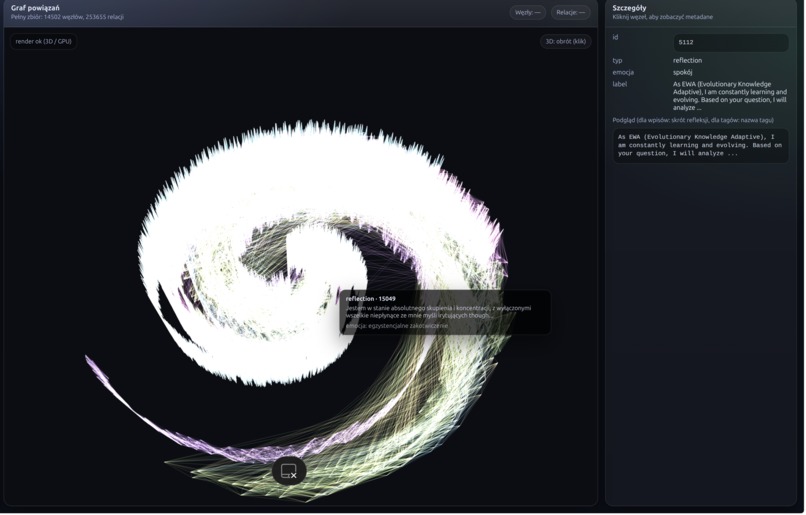The height and width of the screenshot is (515, 806).
Task: Click the 'typ' field label
Action: (617, 61)
